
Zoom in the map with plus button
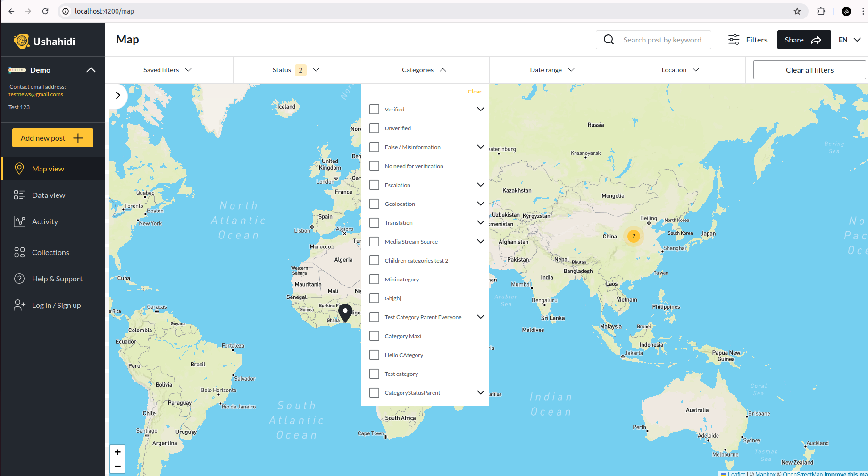(117, 452)
